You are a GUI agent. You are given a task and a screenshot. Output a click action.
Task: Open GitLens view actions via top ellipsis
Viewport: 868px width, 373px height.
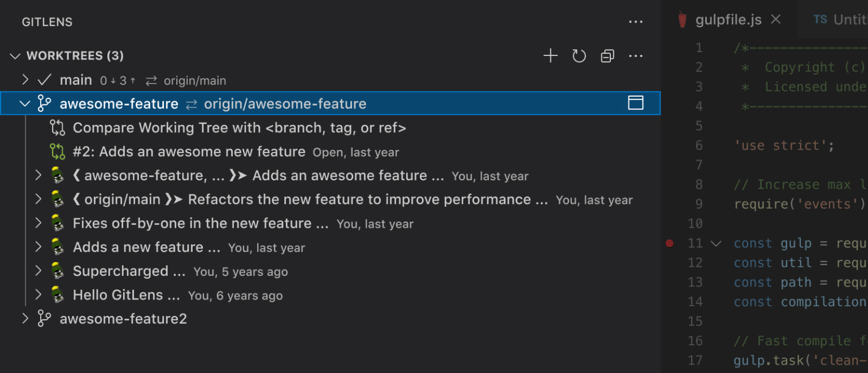(636, 21)
